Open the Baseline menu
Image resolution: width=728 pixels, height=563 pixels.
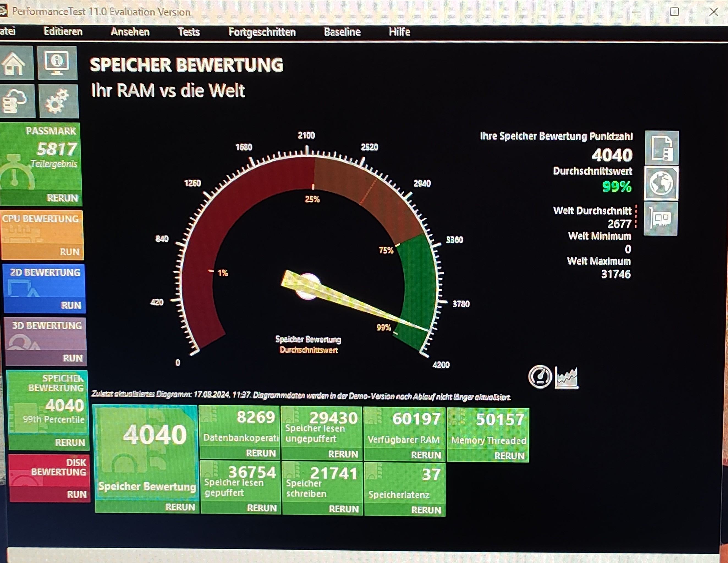click(x=342, y=32)
